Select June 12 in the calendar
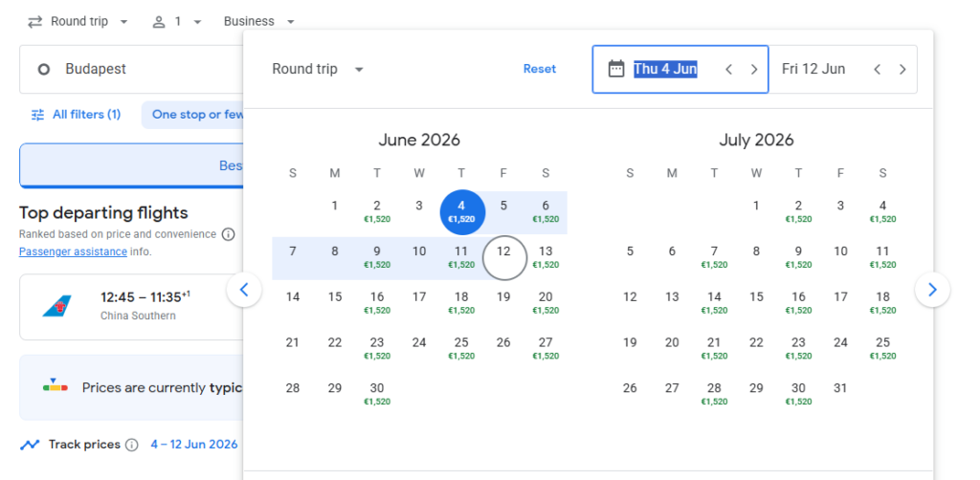Viewport: 980px width, 480px height. click(503, 258)
